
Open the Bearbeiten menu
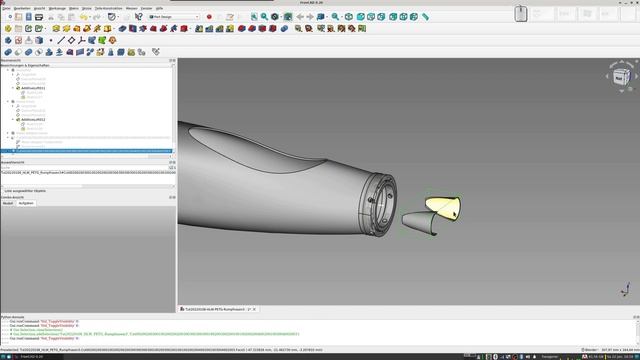(x=22, y=8)
